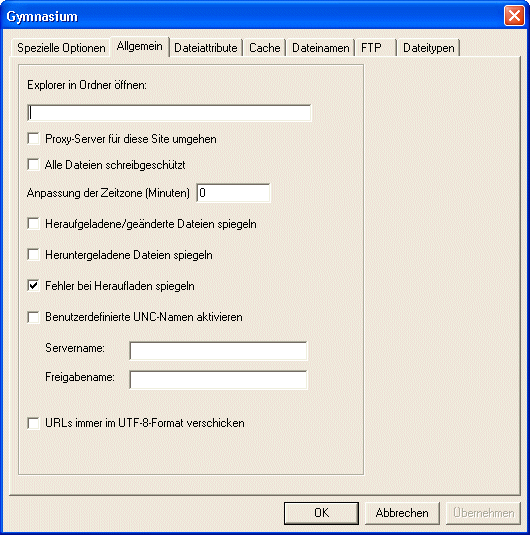Click the Explorer in Ordner öffnen field
The width and height of the screenshot is (530, 535).
169,113
